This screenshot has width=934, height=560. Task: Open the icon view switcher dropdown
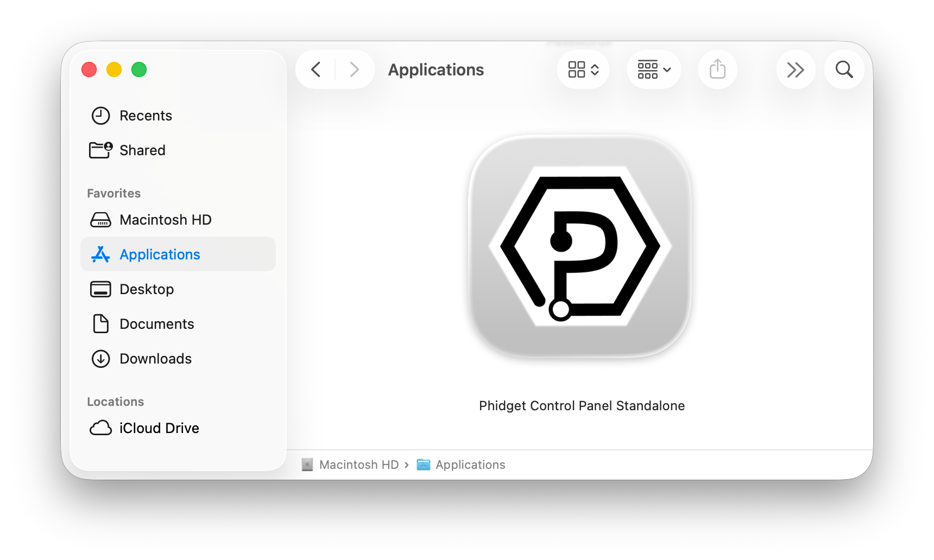tap(583, 69)
